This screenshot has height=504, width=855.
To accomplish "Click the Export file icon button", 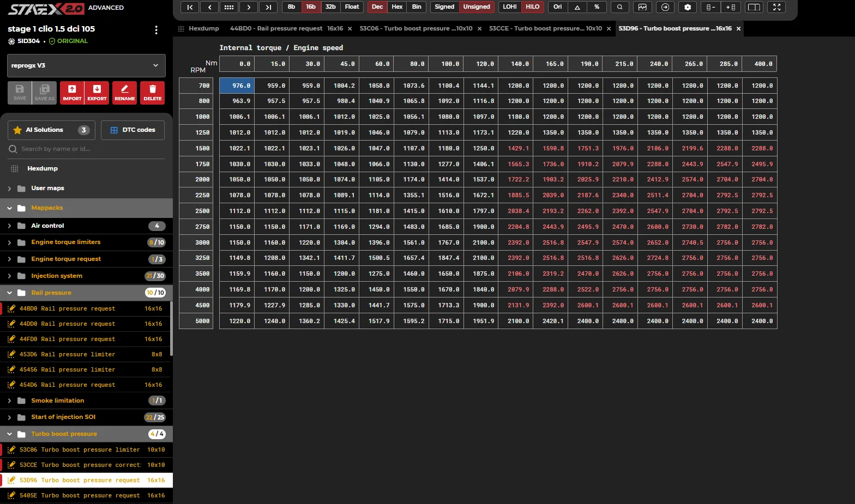I will [x=97, y=93].
